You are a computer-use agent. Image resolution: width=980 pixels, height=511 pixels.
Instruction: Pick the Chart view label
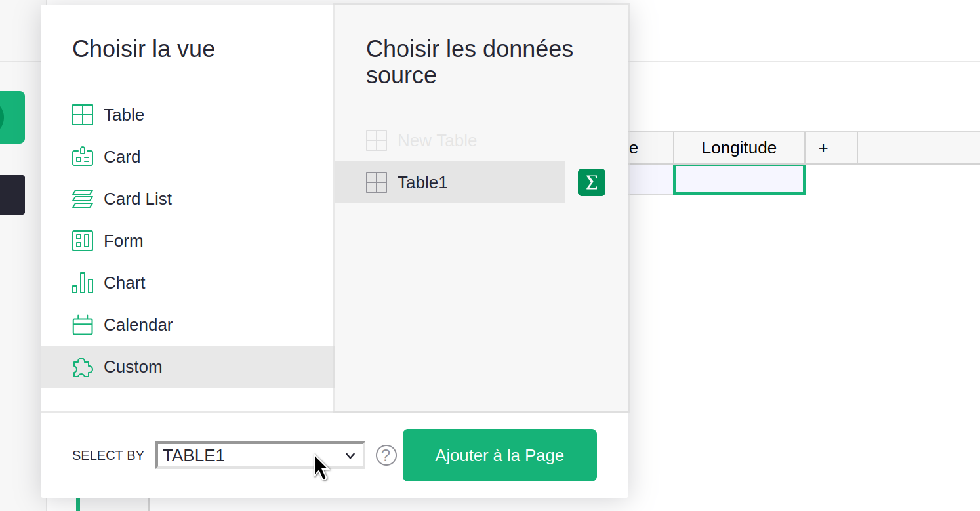click(x=125, y=283)
